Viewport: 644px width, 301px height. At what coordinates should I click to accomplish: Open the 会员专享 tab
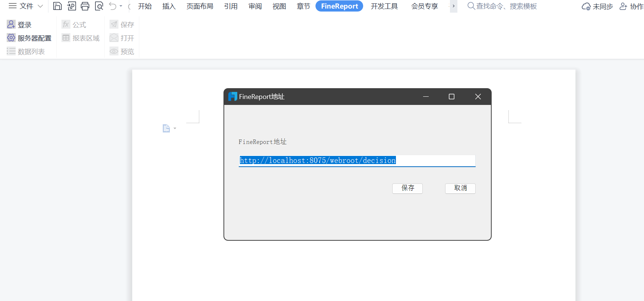point(425,6)
